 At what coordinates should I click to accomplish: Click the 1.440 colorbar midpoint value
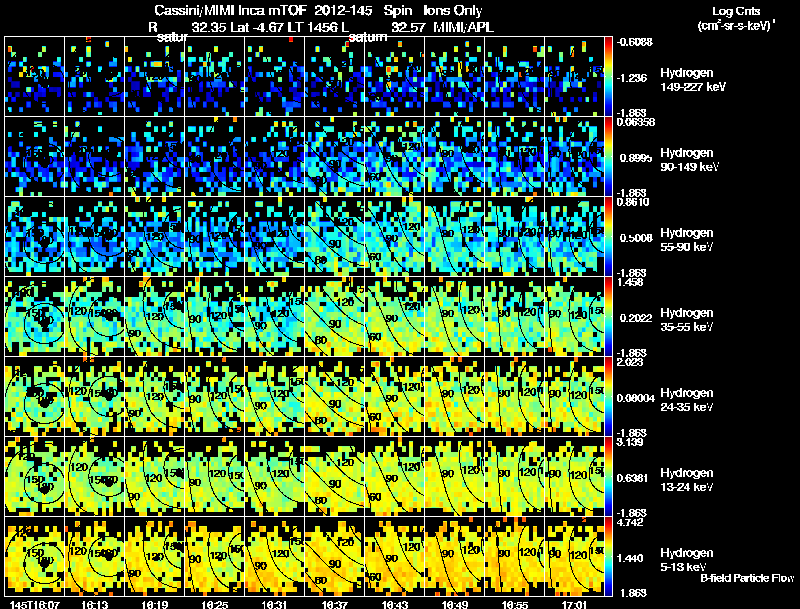632,558
